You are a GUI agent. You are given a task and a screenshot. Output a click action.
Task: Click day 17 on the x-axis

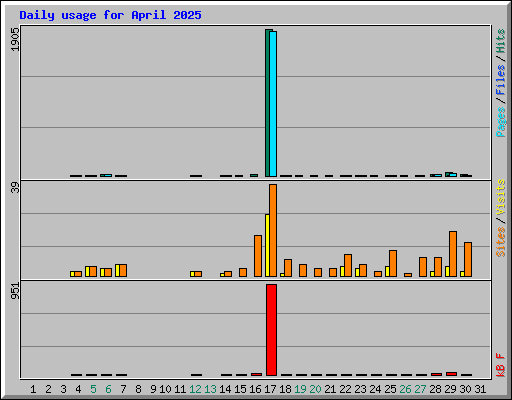270,389
